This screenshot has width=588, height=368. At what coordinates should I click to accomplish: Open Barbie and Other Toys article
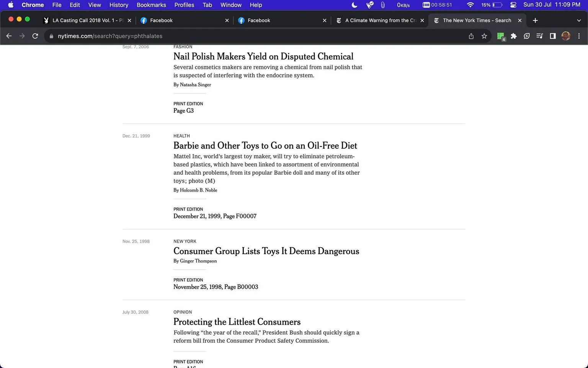265,146
